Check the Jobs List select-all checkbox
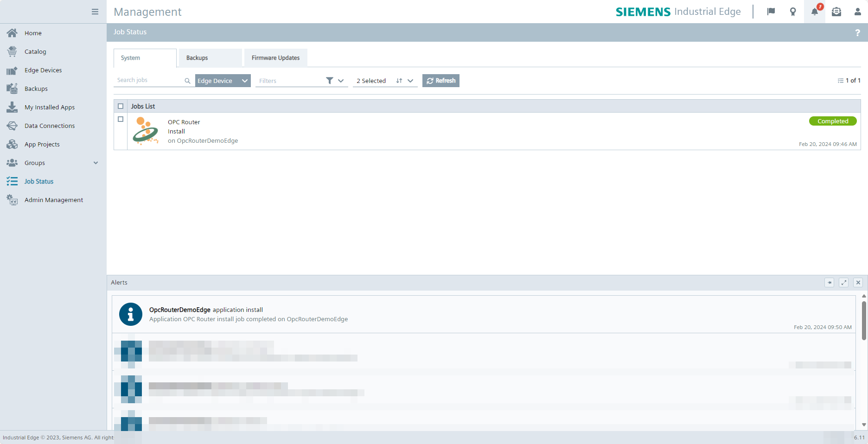 [121, 106]
